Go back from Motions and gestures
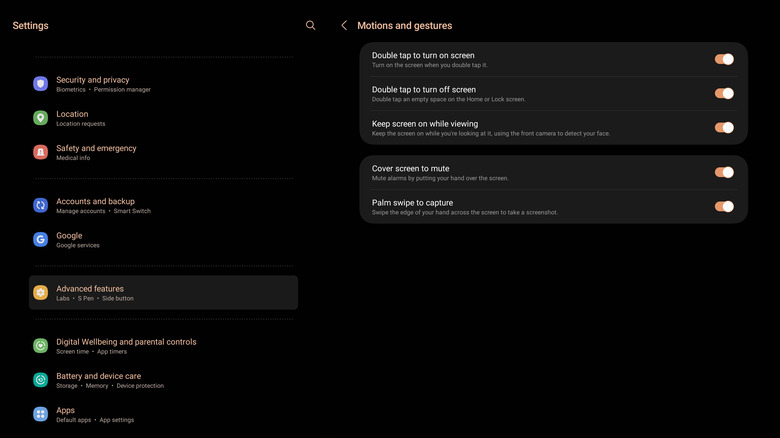The height and width of the screenshot is (438, 780). coord(344,25)
